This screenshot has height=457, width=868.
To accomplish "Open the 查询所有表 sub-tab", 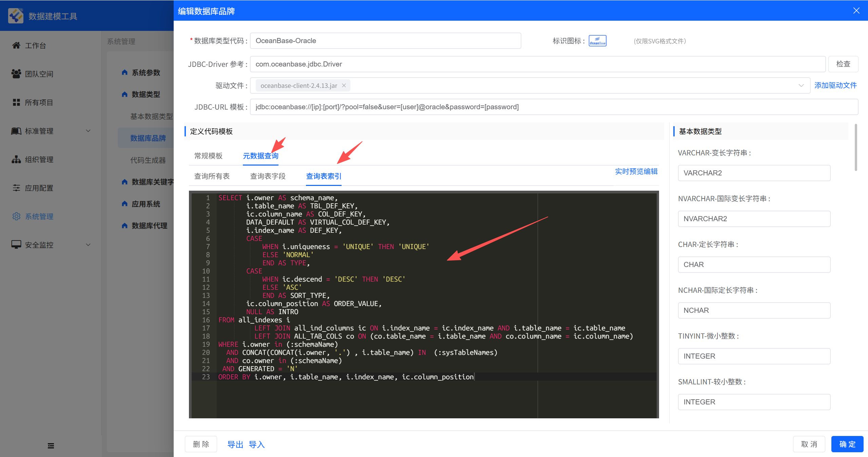I will click(212, 176).
